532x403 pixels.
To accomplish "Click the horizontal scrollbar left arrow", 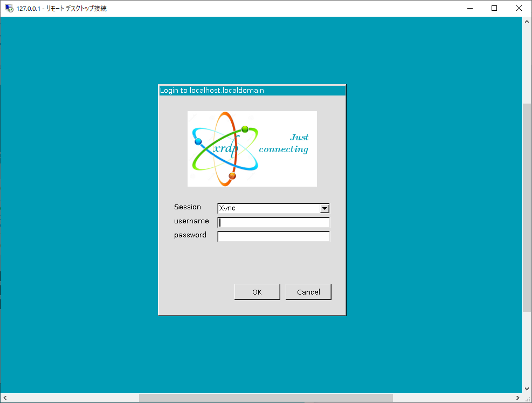I will click(x=5, y=398).
